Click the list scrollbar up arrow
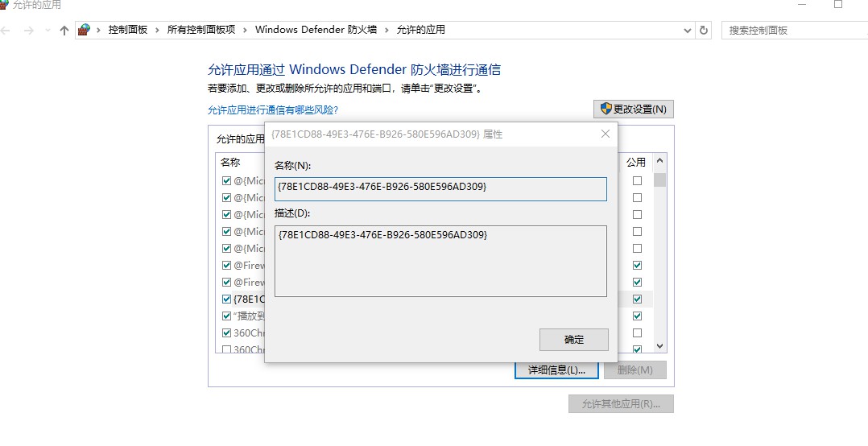This screenshot has height=446, width=868. pos(659,162)
